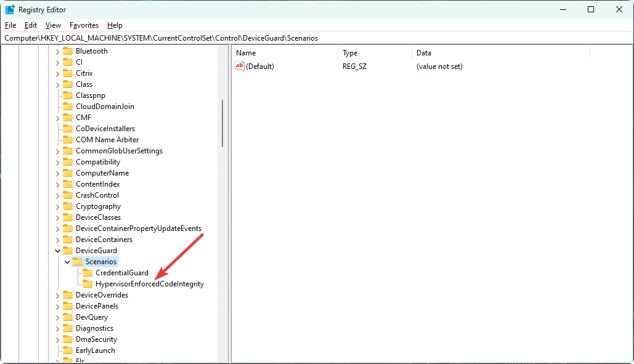The height and width of the screenshot is (364, 634).
Task: Select the HypervisorEnforcedCodeIntegrity key label
Action: 150,283
